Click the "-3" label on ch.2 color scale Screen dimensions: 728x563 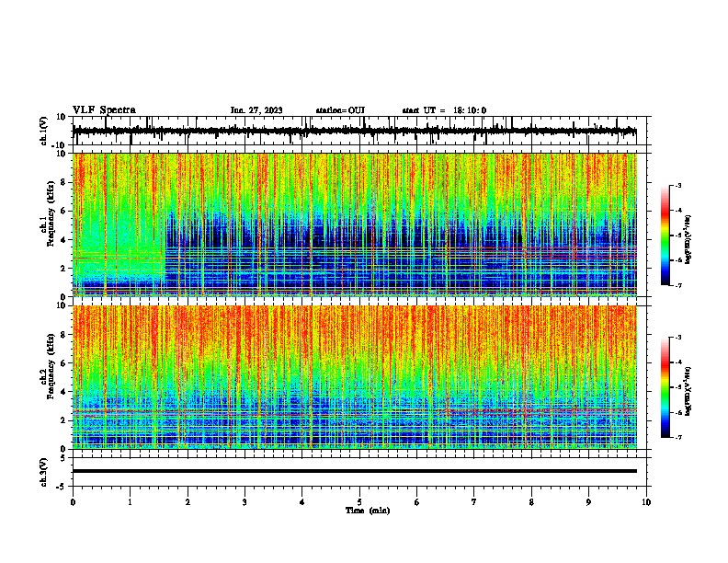(677, 338)
